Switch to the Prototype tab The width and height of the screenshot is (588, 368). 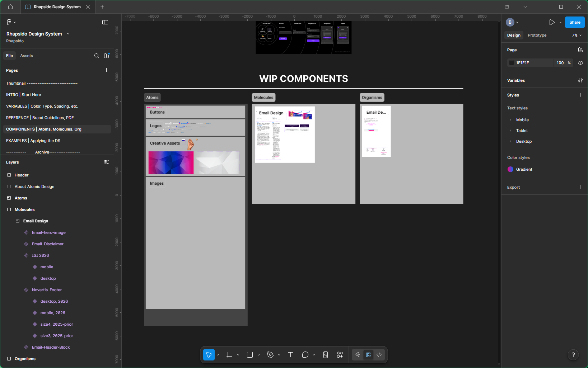click(x=537, y=35)
